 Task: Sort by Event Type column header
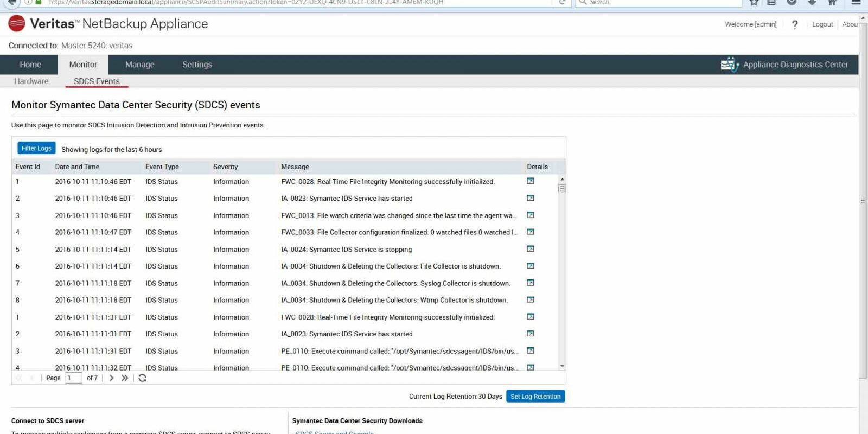click(162, 167)
